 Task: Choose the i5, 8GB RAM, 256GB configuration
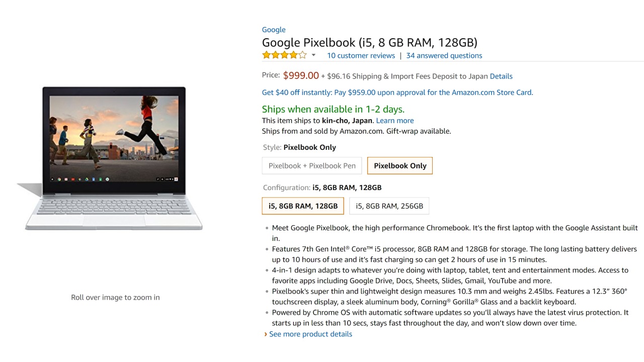(x=389, y=206)
